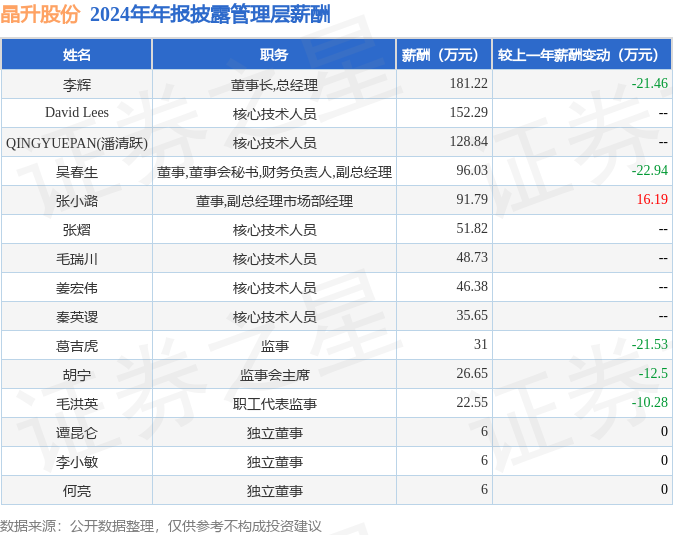Viewport: 673px width, 535px height.
Task: Click salary value 96.03
Action: (x=472, y=170)
